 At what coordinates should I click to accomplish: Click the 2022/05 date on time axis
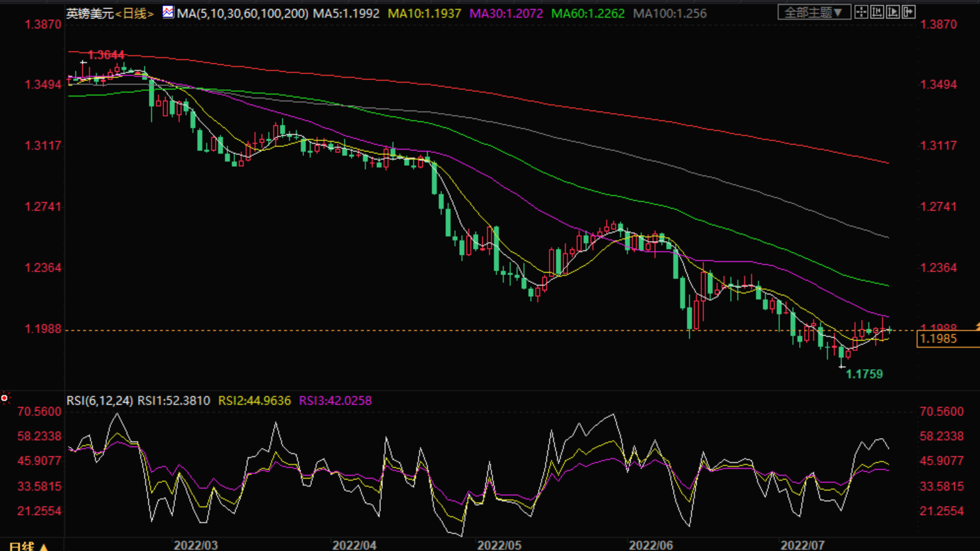[499, 545]
